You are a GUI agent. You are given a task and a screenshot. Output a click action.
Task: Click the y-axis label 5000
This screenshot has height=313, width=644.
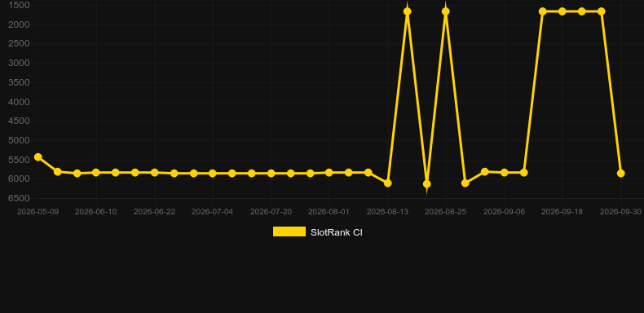tap(19, 140)
